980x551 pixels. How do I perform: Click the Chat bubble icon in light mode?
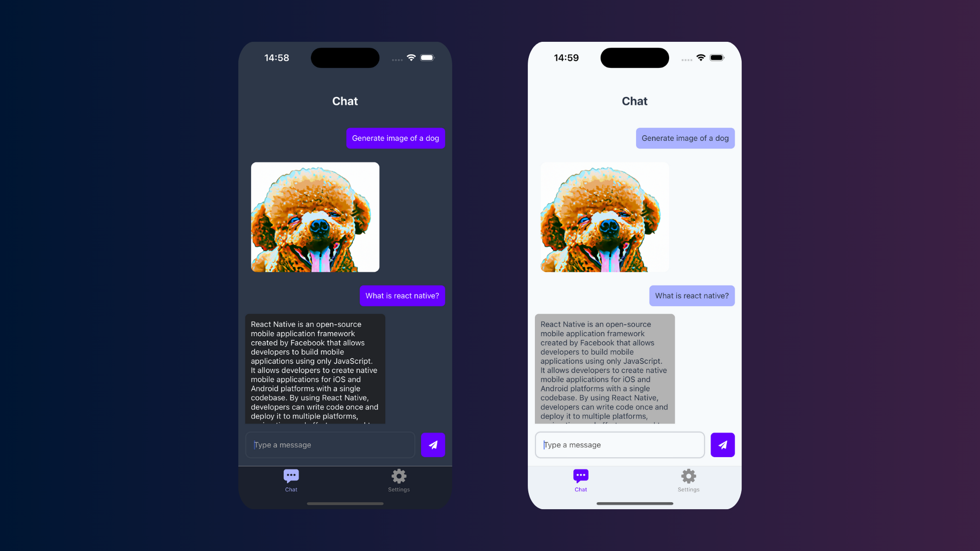580,475
